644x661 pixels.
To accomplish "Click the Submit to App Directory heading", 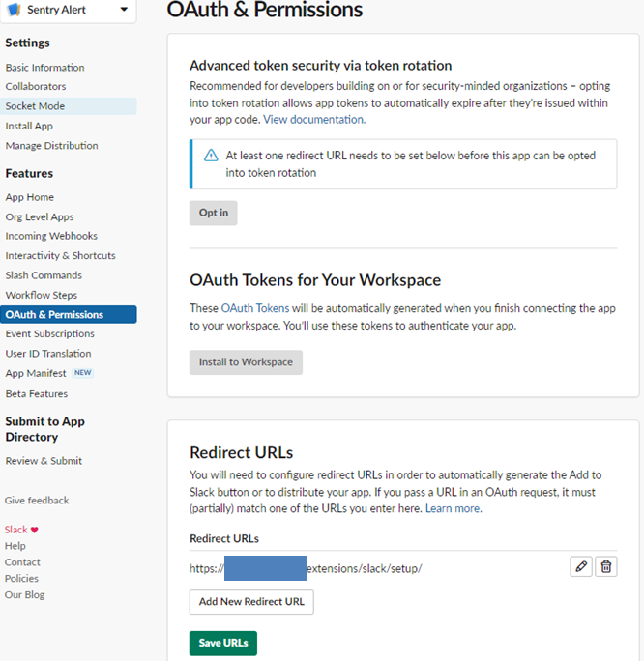I will pyautogui.click(x=45, y=429).
